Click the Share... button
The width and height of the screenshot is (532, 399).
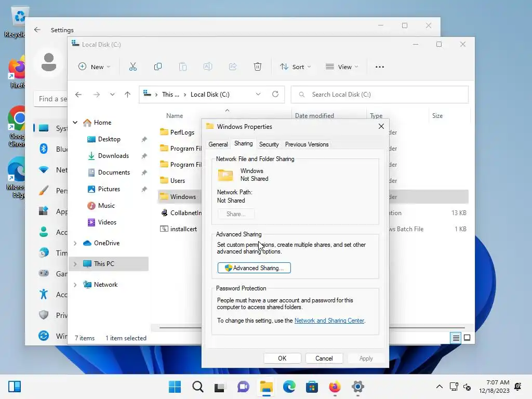[236, 214]
